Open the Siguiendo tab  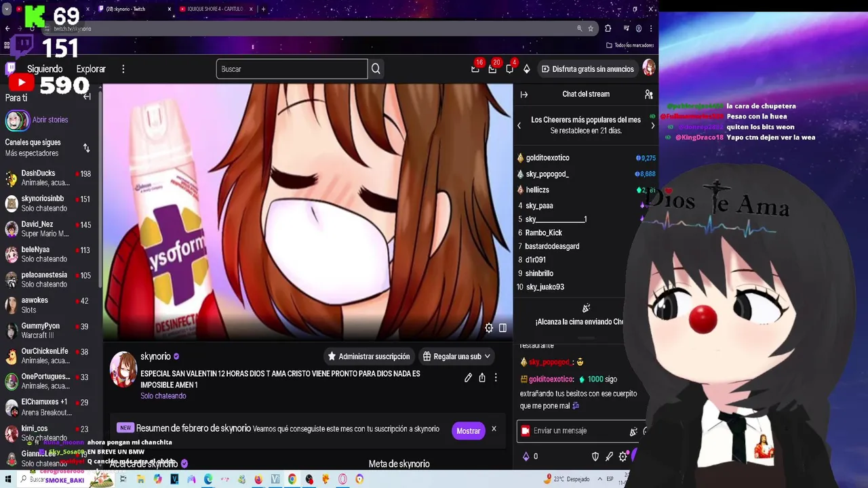45,69
